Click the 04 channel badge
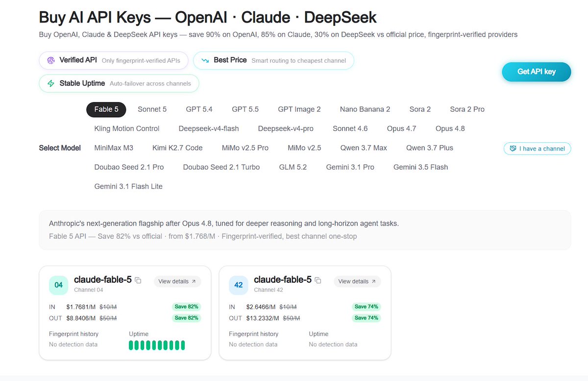 coord(59,285)
